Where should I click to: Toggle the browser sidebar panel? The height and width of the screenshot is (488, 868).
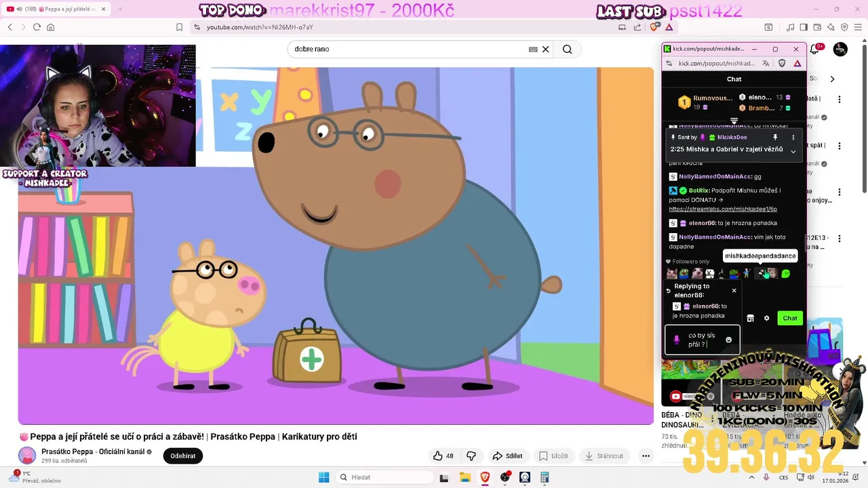[804, 27]
